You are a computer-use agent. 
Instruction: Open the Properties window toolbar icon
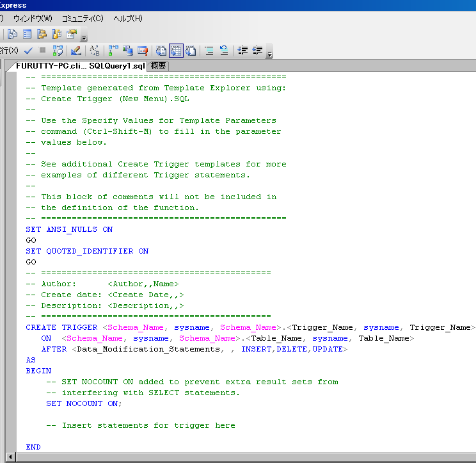tap(72, 34)
